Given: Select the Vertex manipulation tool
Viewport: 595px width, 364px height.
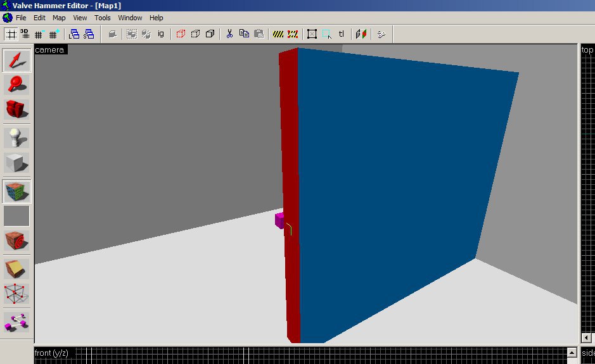Looking at the screenshot, I should 16,294.
